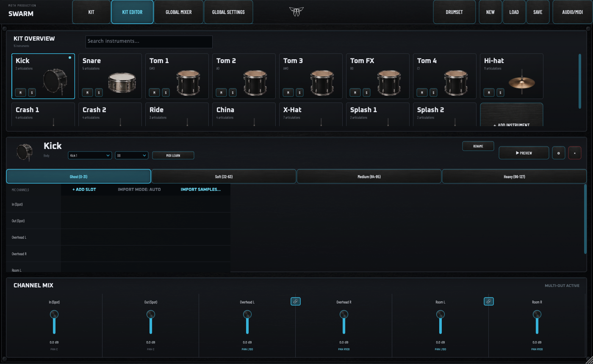Select the Tom 4 drum image
593x364 pixels.
coord(456,82)
